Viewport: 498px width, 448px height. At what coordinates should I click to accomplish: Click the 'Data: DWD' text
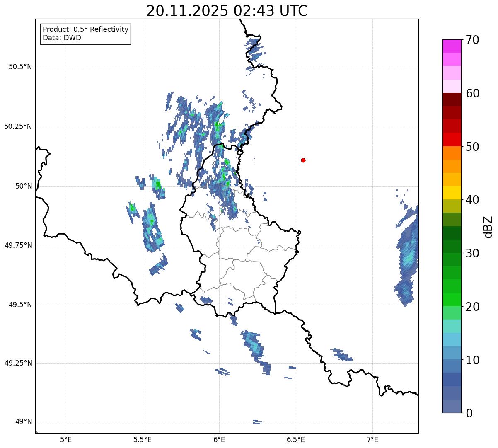click(x=62, y=38)
